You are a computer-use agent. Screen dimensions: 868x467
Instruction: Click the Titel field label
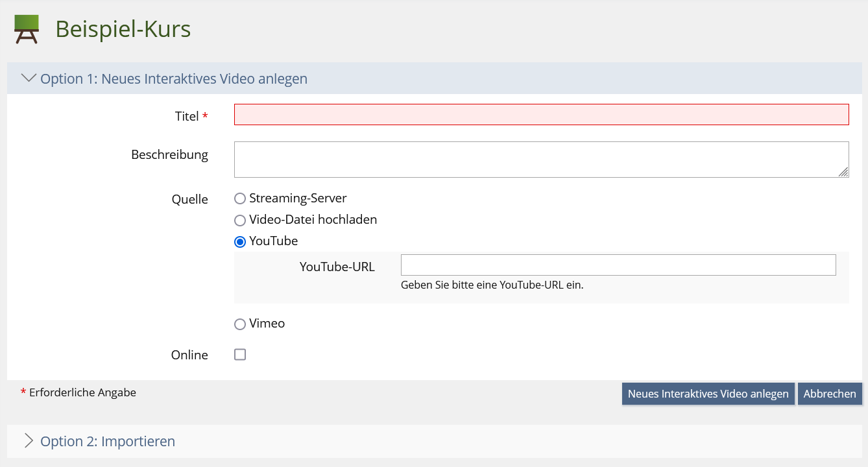(187, 116)
